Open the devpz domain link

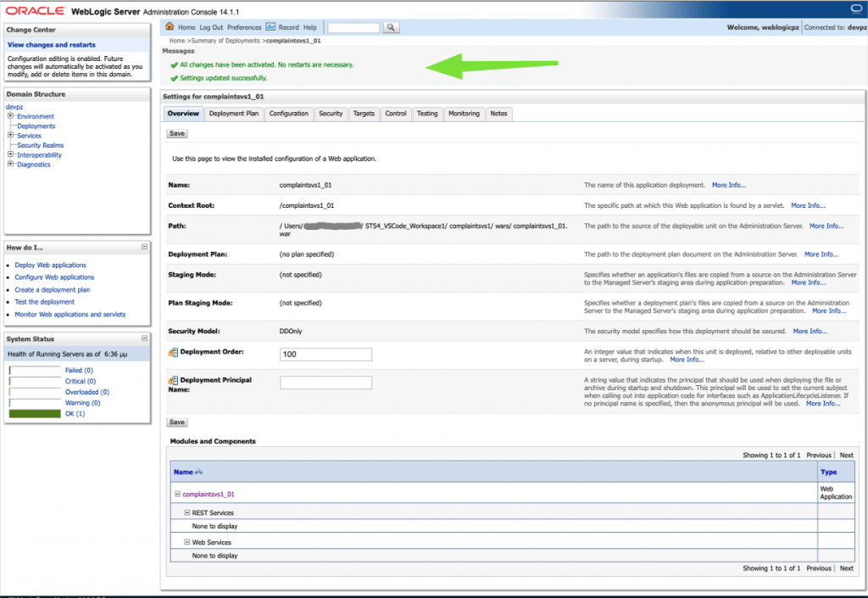pos(14,107)
